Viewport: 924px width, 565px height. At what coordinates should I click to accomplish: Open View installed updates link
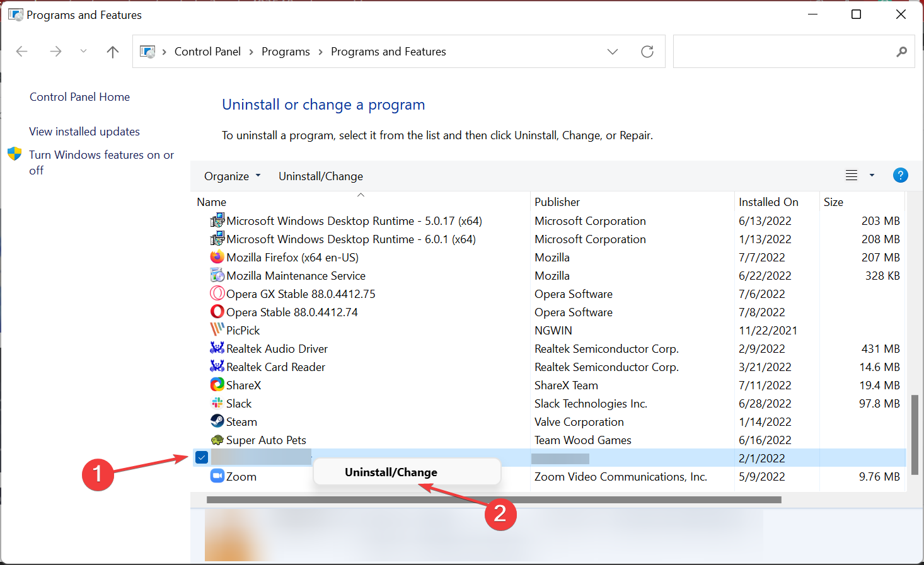click(x=84, y=132)
